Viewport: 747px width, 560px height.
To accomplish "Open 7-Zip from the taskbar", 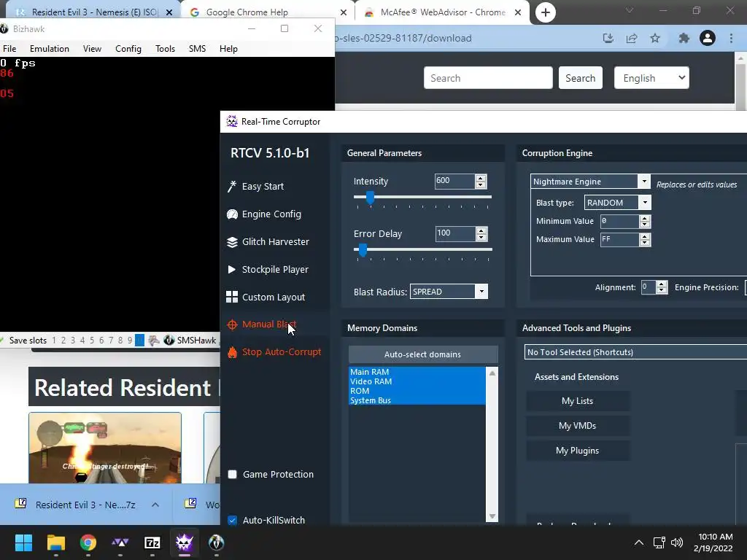I will (152, 542).
